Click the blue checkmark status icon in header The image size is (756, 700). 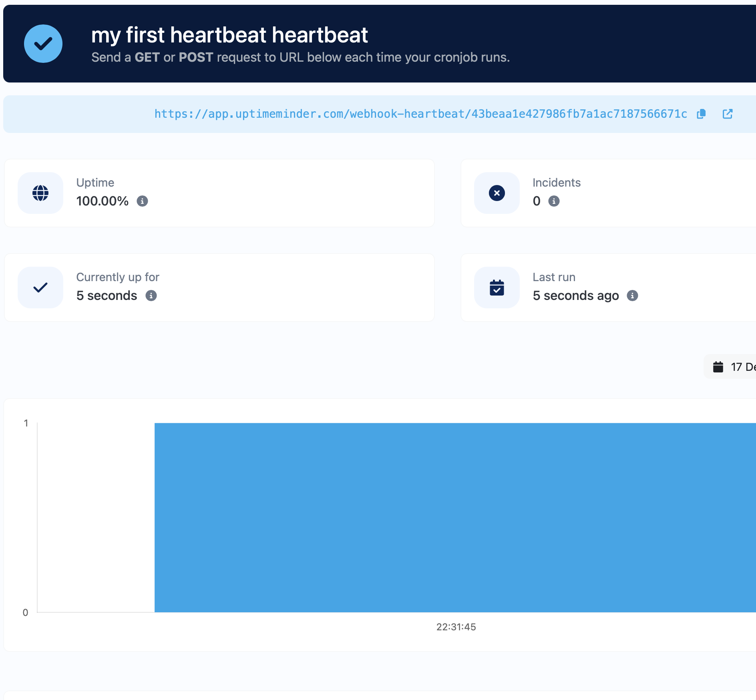point(43,44)
